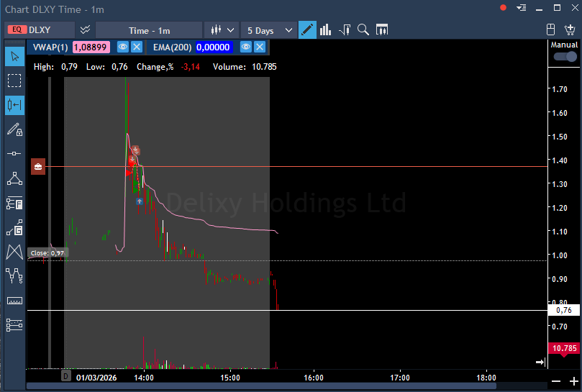The width and height of the screenshot is (582, 392).
Task: Select the Elliott wave tool
Action: click(14, 275)
